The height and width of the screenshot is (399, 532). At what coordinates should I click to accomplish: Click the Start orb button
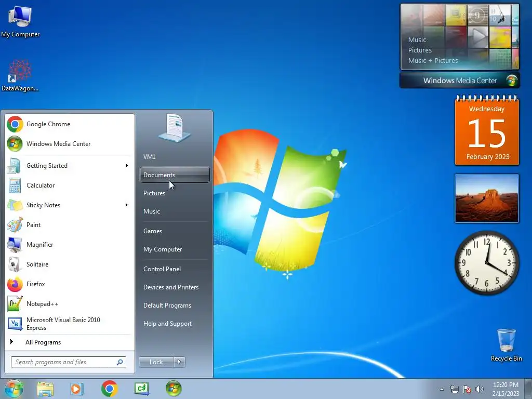click(x=14, y=389)
